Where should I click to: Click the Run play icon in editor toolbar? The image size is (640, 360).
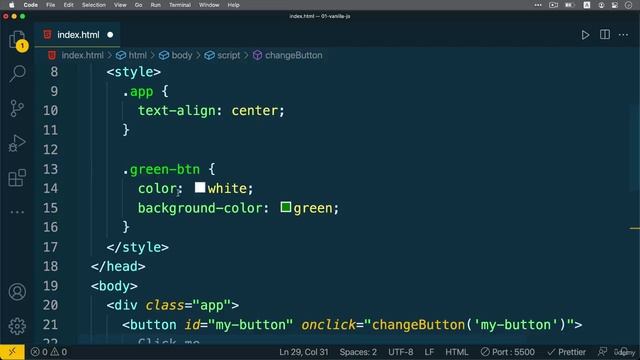585,35
